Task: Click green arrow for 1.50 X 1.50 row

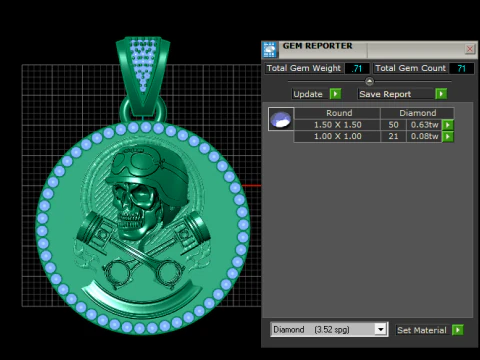Action: point(448,125)
